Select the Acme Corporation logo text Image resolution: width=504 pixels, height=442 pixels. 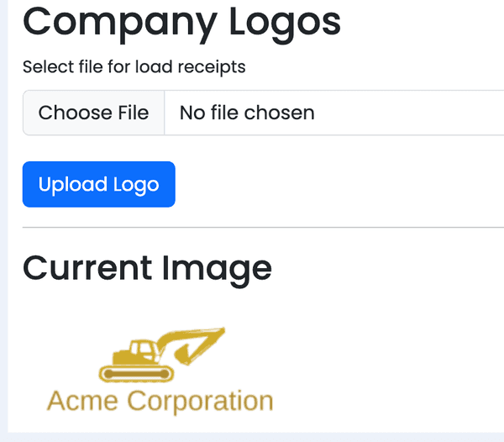(160, 401)
